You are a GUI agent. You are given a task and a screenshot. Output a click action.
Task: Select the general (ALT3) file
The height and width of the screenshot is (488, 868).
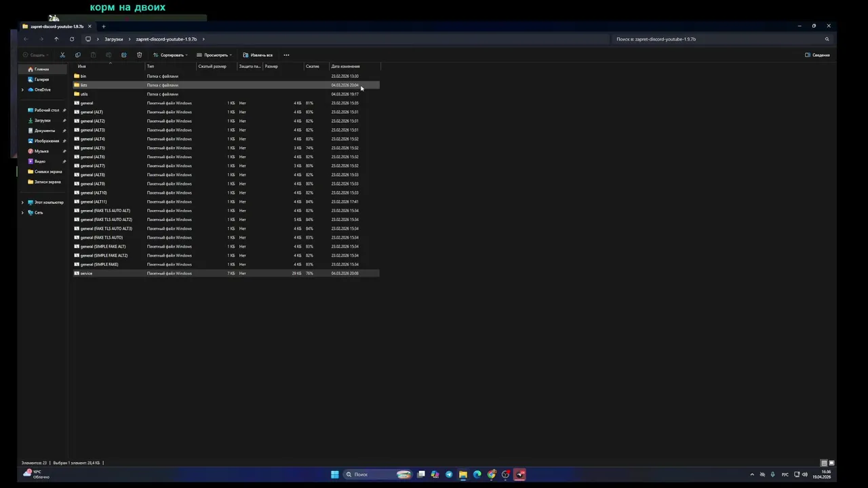(x=226, y=130)
